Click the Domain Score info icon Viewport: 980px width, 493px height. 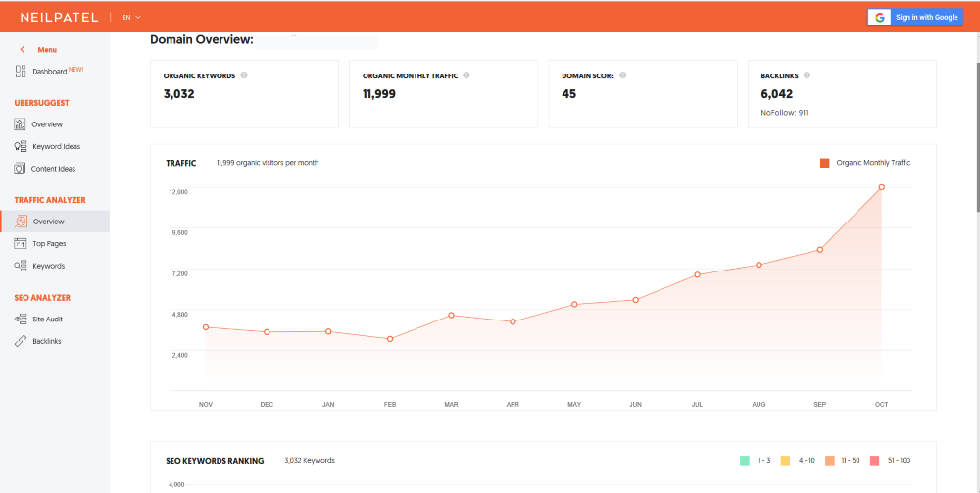[623, 75]
